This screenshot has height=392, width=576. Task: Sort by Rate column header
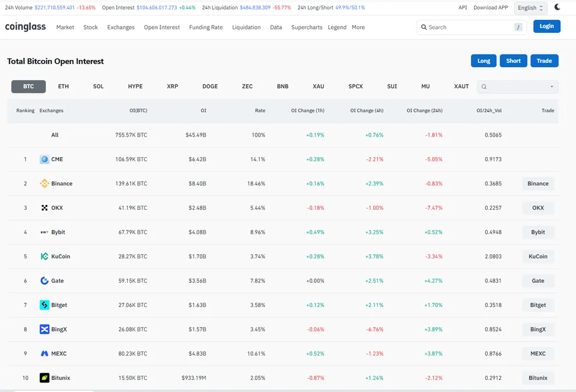260,110
